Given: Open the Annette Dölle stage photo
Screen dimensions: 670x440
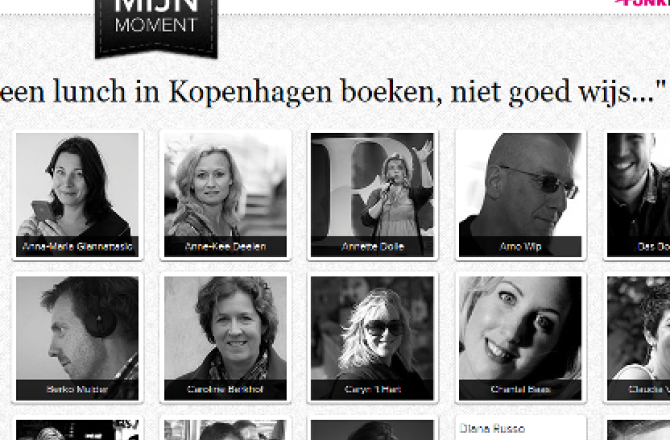Looking at the screenshot, I should [x=372, y=195].
